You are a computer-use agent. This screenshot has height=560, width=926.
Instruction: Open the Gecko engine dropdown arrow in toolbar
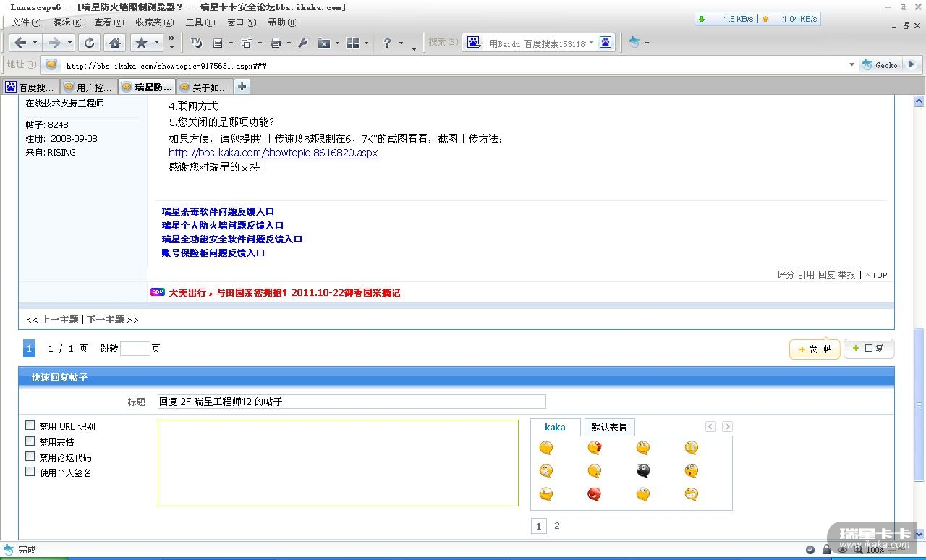click(647, 43)
